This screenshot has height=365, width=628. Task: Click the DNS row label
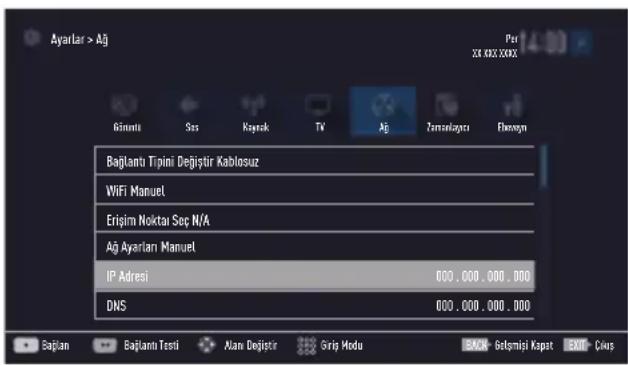pyautogui.click(x=116, y=306)
